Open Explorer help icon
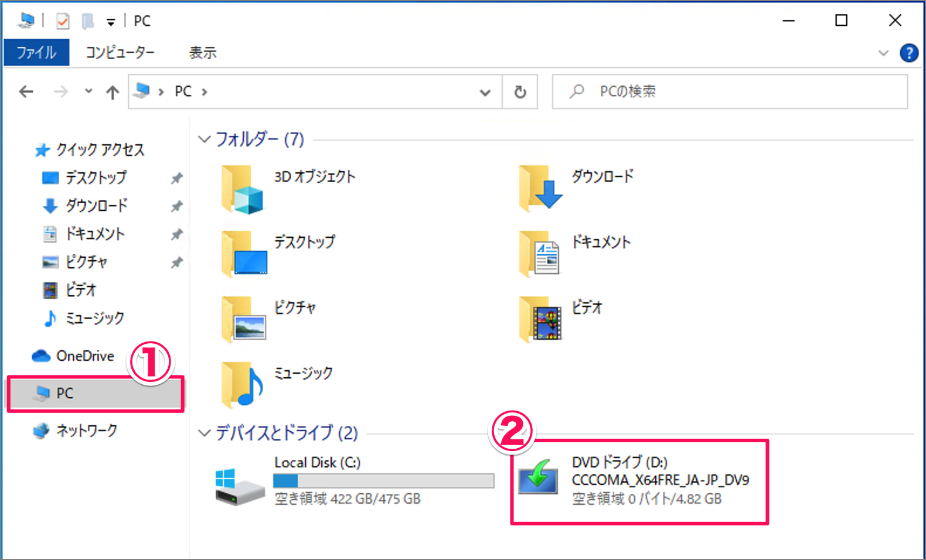Image resolution: width=926 pixels, height=560 pixels. pyautogui.click(x=908, y=53)
